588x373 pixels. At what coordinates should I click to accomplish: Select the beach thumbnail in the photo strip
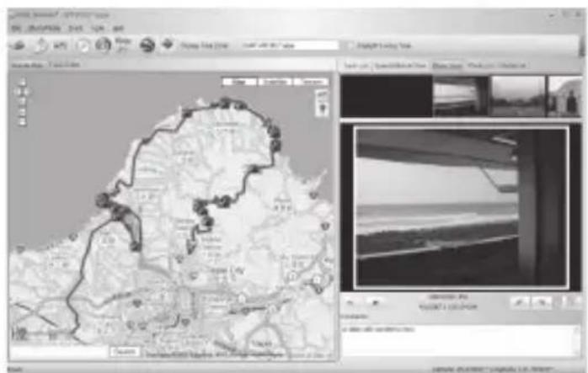(461, 96)
